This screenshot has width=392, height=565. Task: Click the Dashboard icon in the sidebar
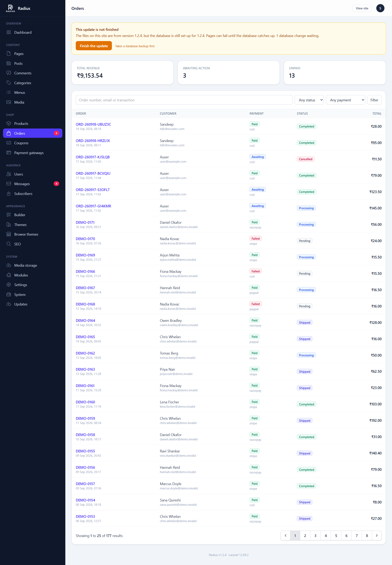(9, 32)
